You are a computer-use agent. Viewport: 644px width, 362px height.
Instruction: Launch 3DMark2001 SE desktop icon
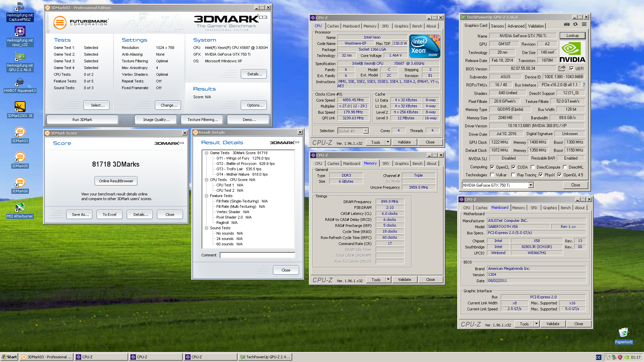(x=20, y=110)
